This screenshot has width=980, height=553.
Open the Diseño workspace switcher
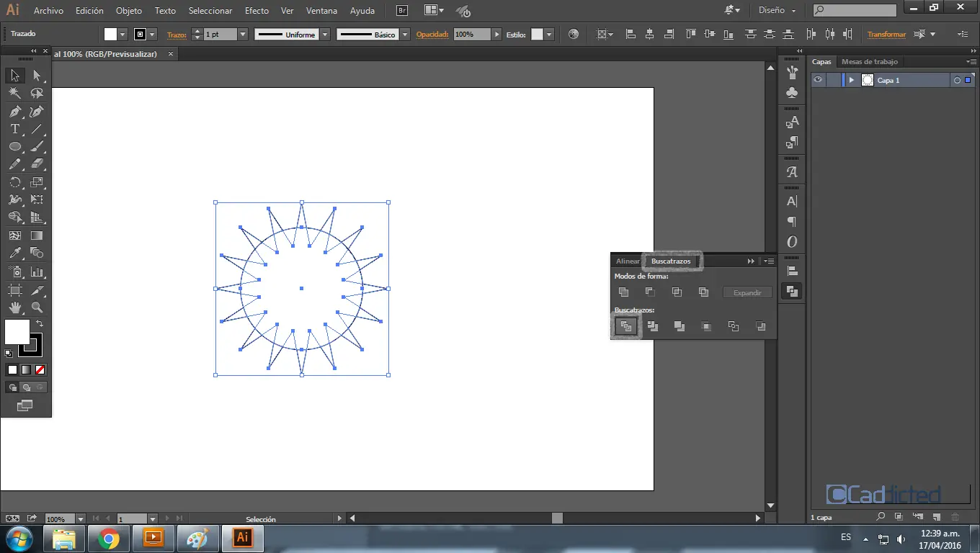point(777,11)
